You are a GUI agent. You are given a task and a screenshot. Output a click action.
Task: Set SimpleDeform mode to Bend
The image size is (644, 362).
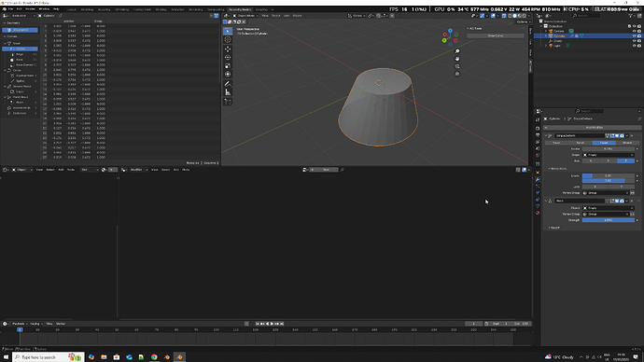click(x=581, y=143)
